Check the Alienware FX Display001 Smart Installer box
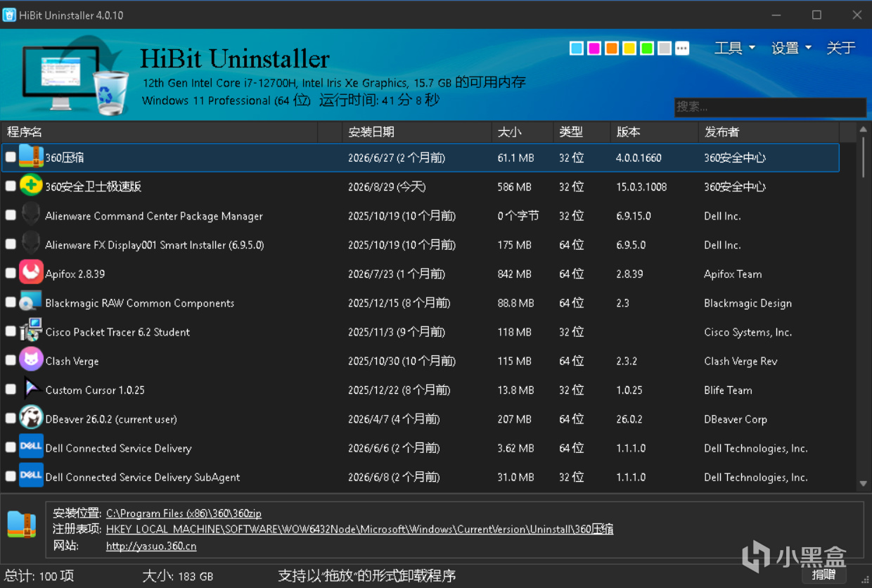 (11, 245)
